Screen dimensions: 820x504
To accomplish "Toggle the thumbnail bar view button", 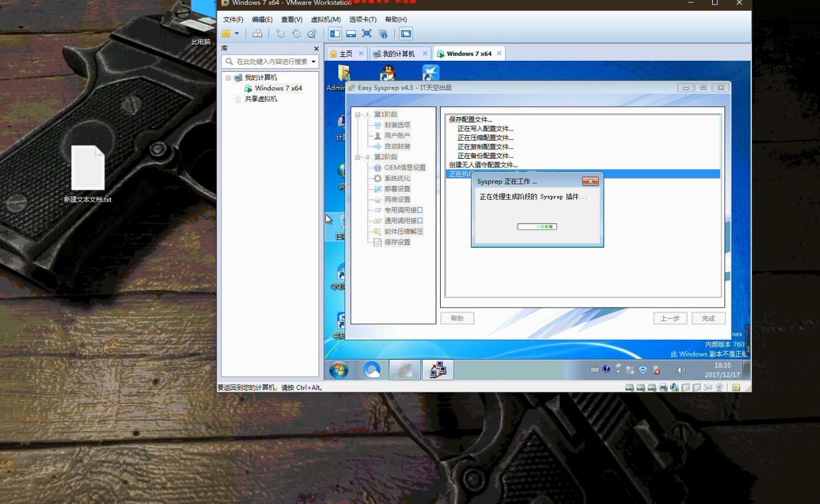I will click(x=351, y=33).
